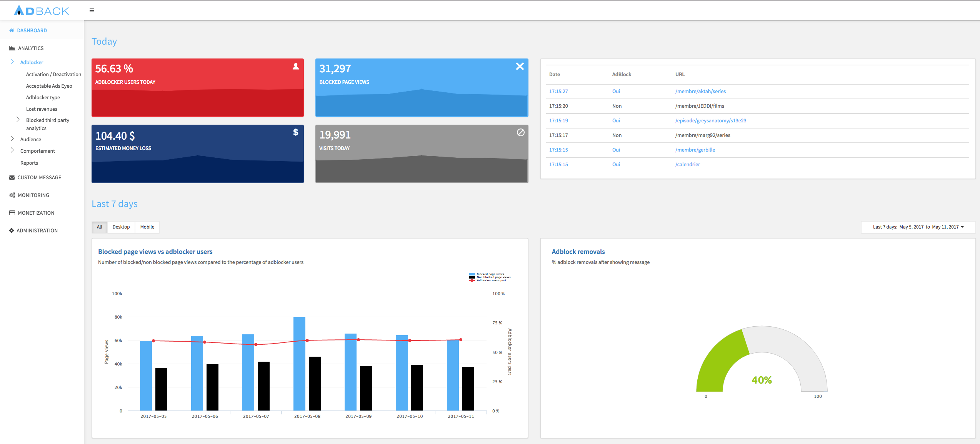
Task: Click the AdBack logo
Action: click(42, 10)
